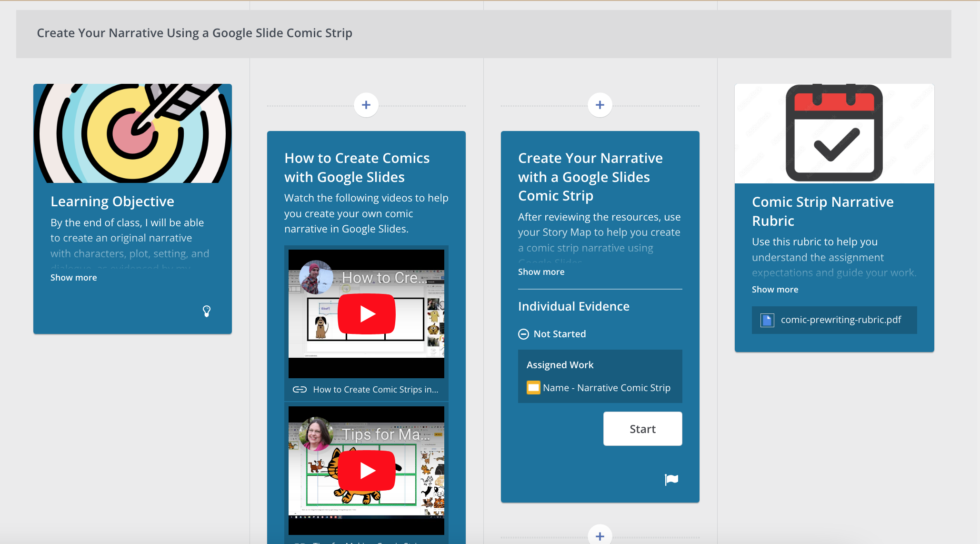This screenshot has height=544, width=980.
Task: Click the Individual Evidence heading
Action: tap(574, 306)
